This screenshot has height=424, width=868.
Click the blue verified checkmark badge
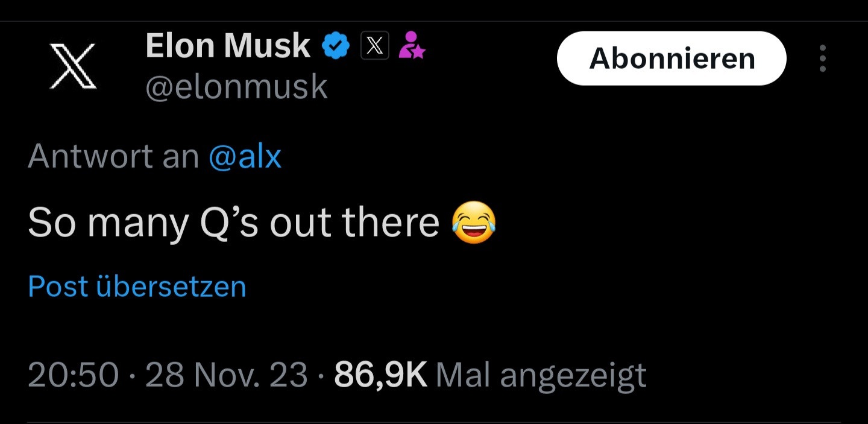pyautogui.click(x=336, y=46)
